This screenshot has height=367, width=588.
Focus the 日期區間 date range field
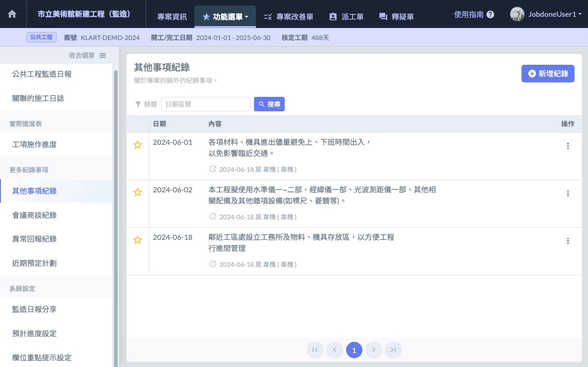click(205, 104)
